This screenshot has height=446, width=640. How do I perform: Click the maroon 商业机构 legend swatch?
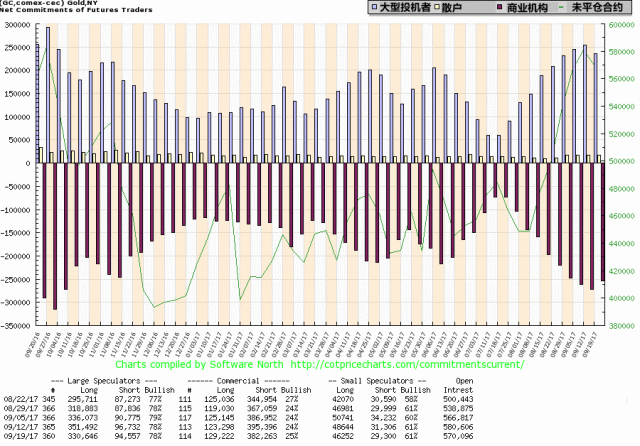point(499,7)
